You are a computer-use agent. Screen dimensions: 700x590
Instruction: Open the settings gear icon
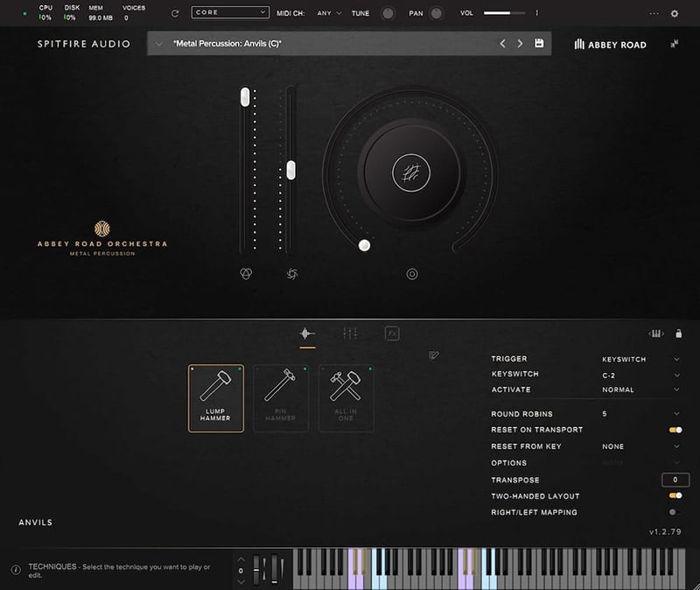[x=675, y=13]
